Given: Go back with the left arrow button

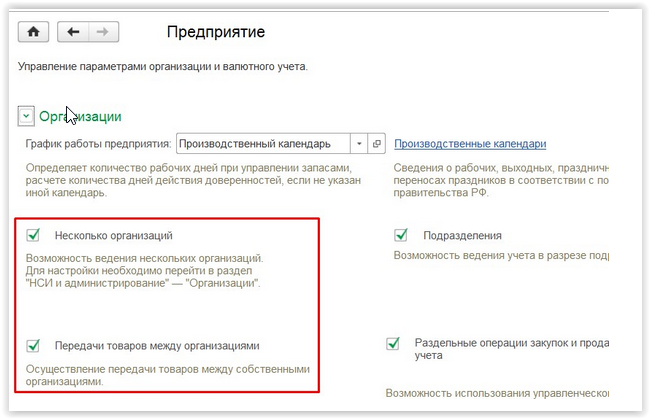Looking at the screenshot, I should (x=73, y=32).
